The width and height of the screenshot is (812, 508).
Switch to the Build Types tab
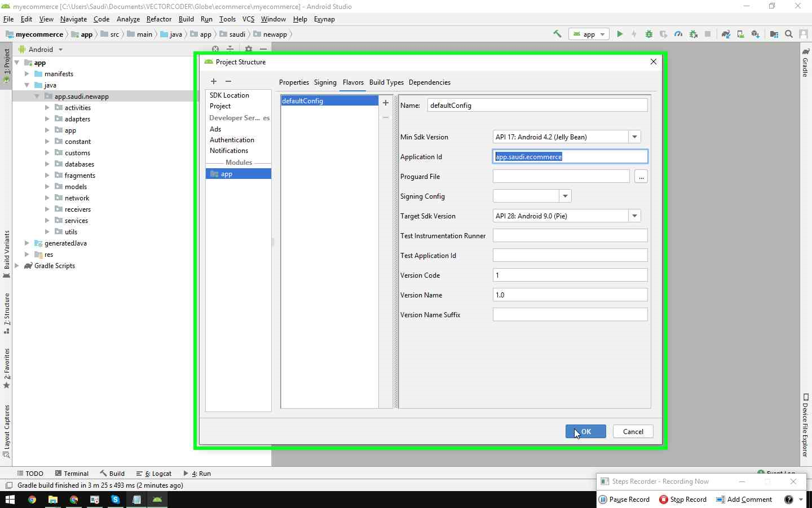386,82
